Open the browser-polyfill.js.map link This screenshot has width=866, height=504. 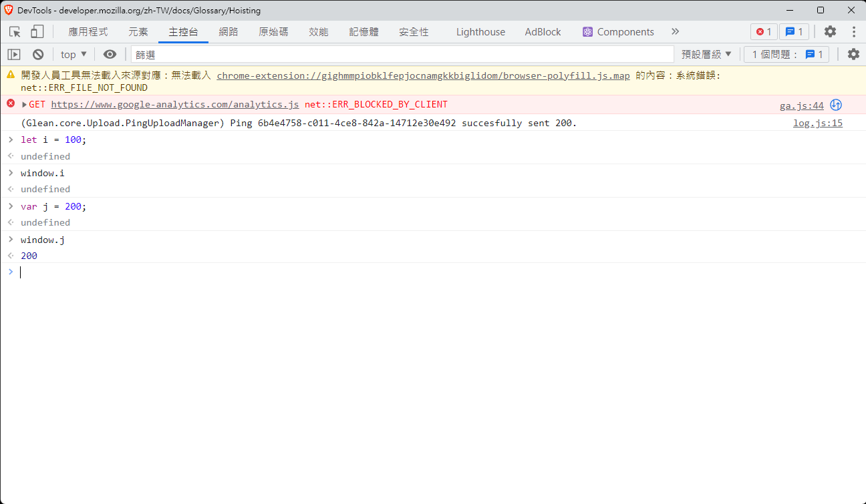424,75
